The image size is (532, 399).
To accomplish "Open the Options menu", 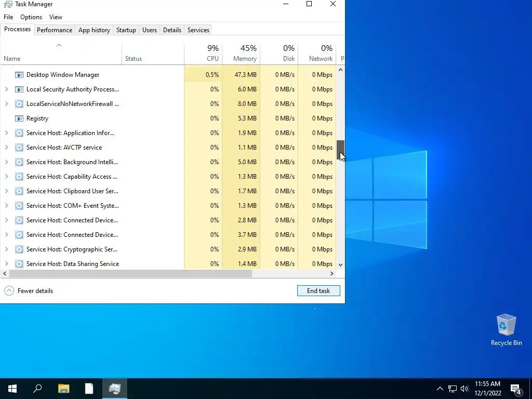I will [x=31, y=17].
